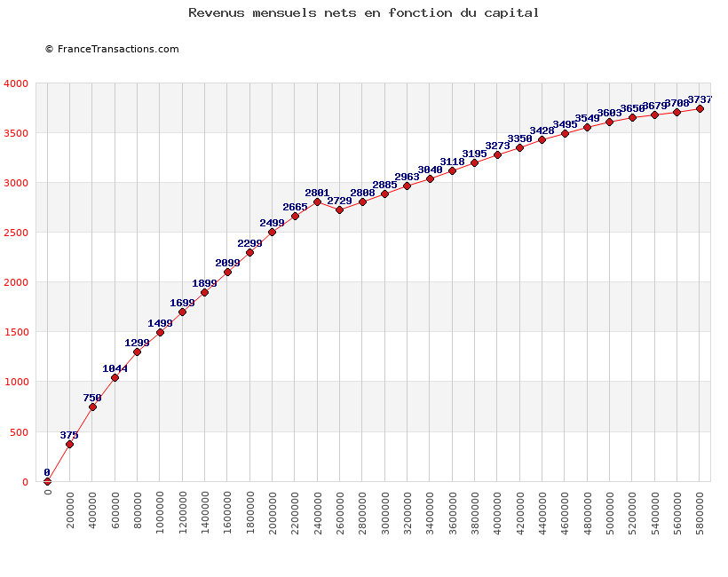Click the x-axis label 200000
The width and height of the screenshot is (728, 577).
click(x=70, y=510)
